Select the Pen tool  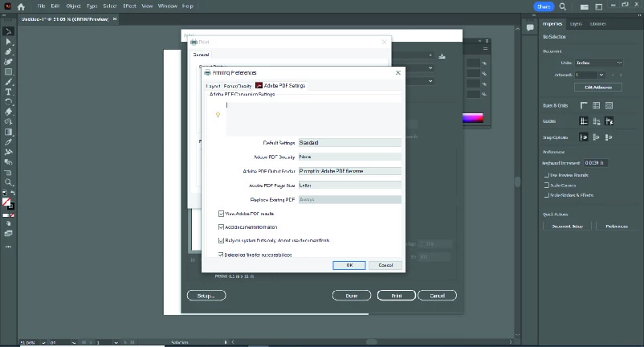[x=8, y=51]
